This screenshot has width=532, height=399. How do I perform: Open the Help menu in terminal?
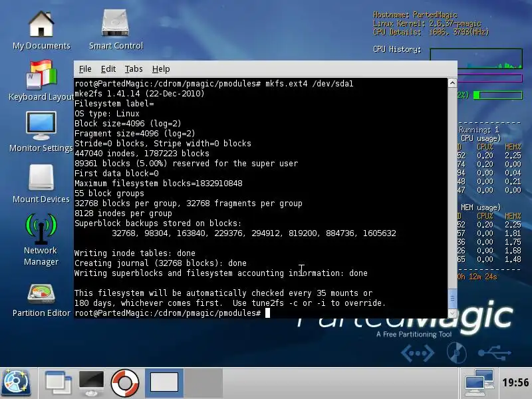coord(161,69)
